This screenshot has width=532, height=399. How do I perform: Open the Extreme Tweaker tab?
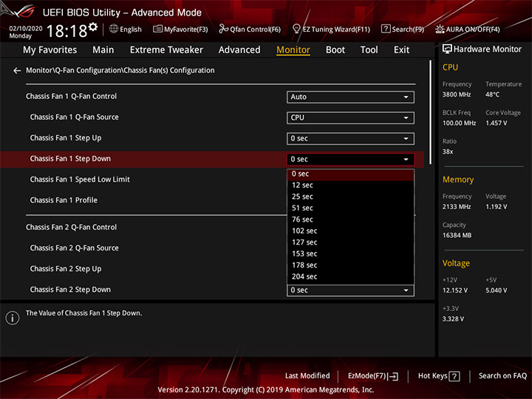click(x=166, y=50)
